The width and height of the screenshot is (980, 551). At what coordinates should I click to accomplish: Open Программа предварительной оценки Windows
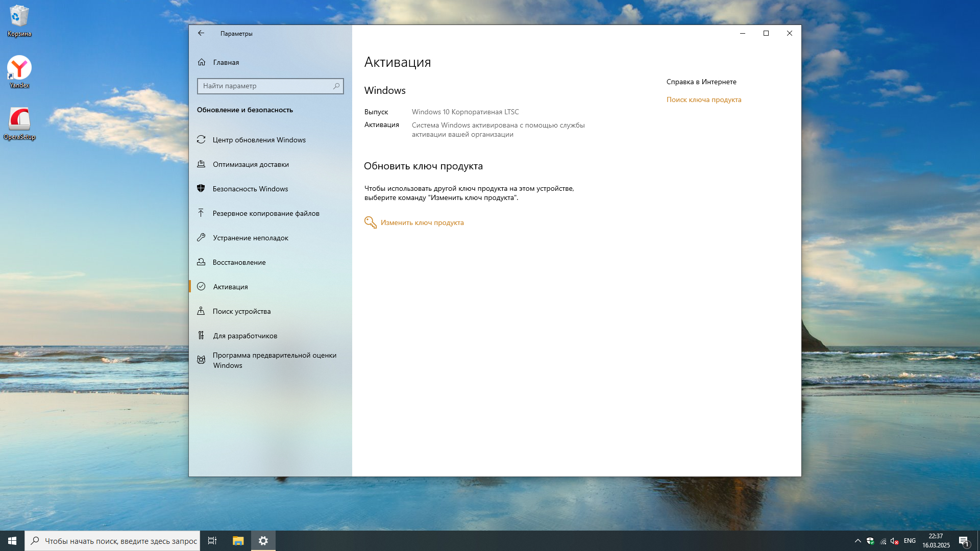pos(274,360)
